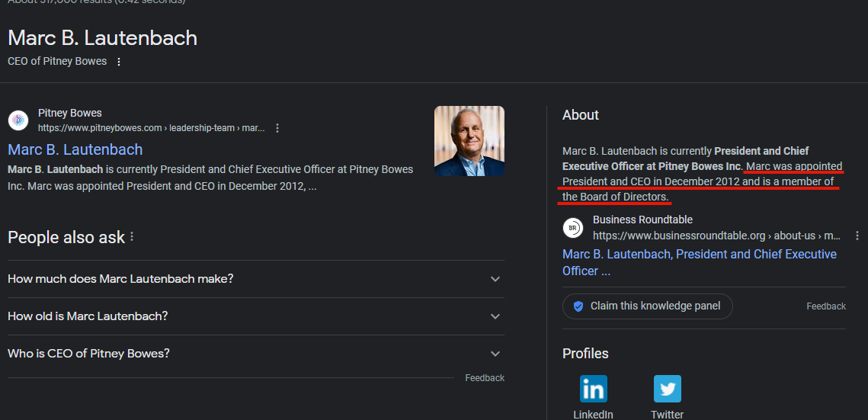The image size is (868, 420).
Task: Click the 'Pitney Bowes' site name text
Action: 70,113
